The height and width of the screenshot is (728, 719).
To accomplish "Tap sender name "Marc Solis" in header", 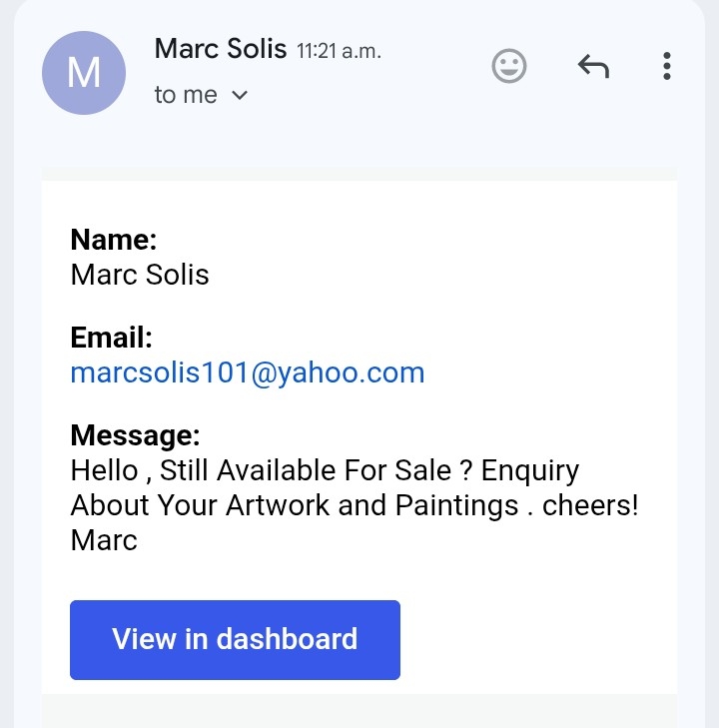I will 220,48.
